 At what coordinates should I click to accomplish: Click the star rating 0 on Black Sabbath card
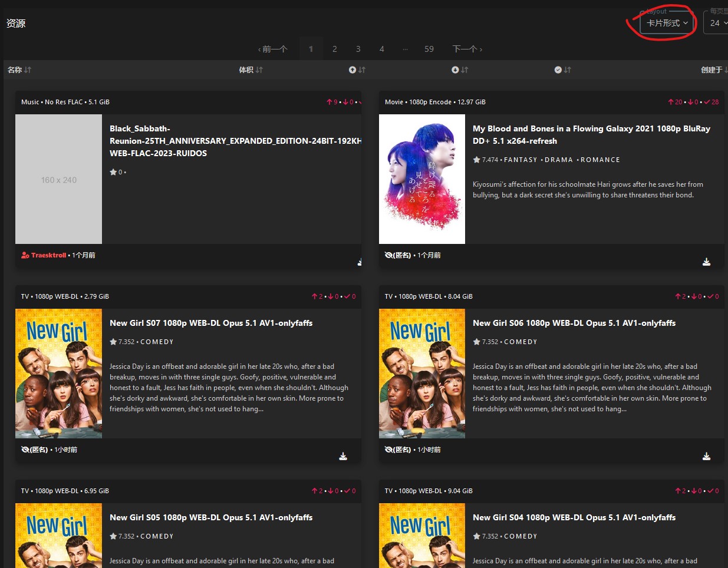pyautogui.click(x=117, y=172)
